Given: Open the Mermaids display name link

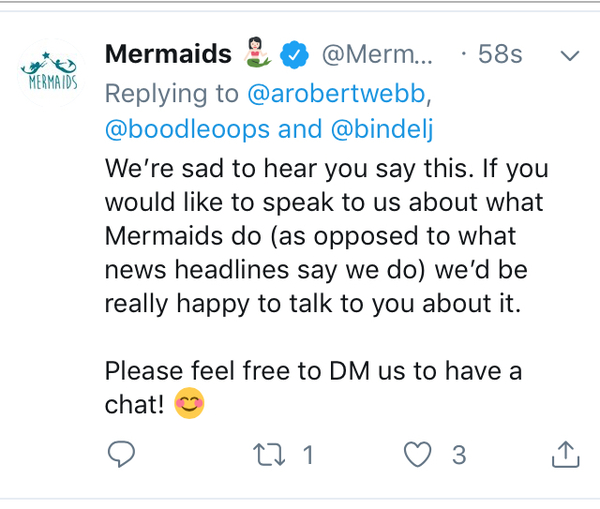Looking at the screenshot, I should pos(167,54).
